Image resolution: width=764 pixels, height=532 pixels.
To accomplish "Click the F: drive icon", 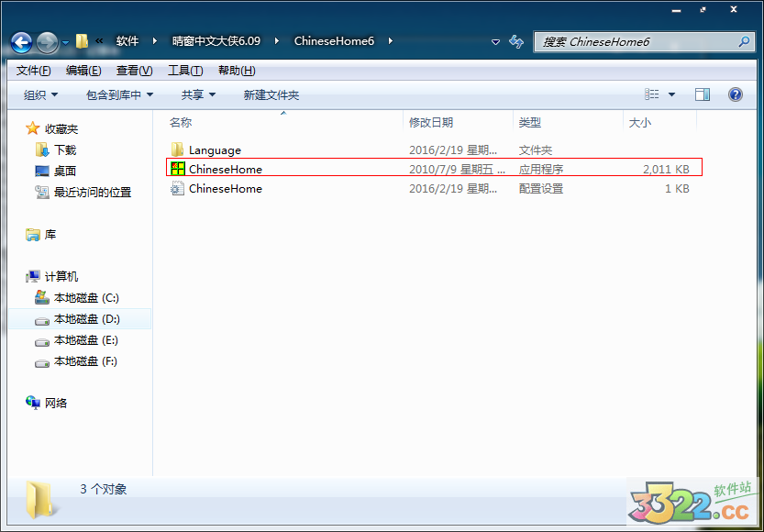I will pyautogui.click(x=42, y=363).
